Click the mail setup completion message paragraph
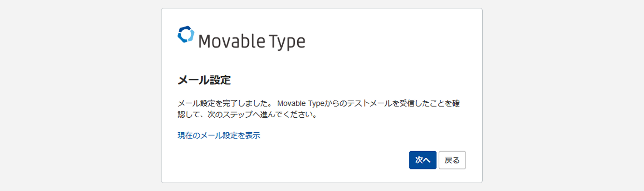 coord(318,109)
